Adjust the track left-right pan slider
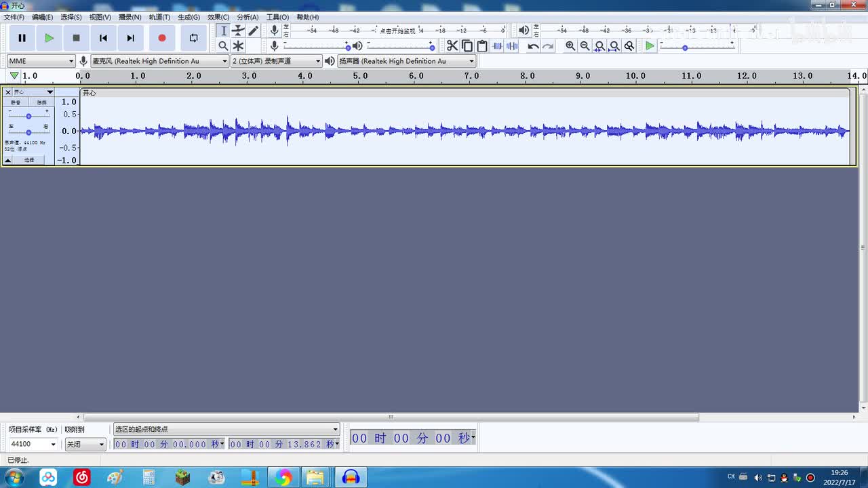The height and width of the screenshot is (488, 868). pyautogui.click(x=28, y=131)
